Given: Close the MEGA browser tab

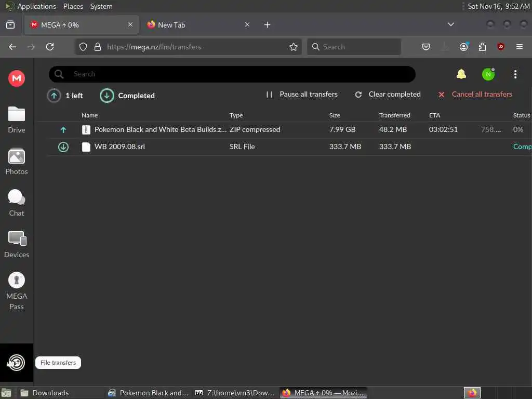Looking at the screenshot, I should [130, 24].
